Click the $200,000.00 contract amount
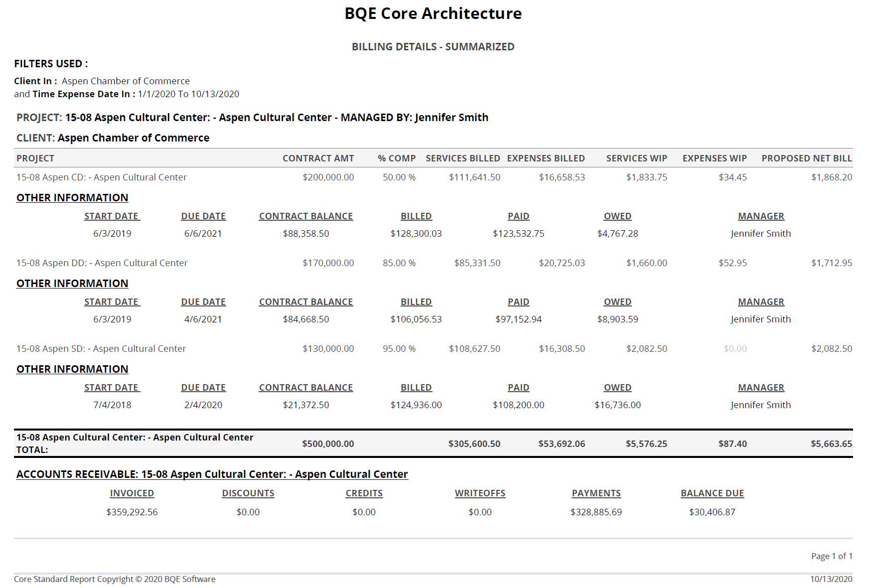 click(328, 177)
